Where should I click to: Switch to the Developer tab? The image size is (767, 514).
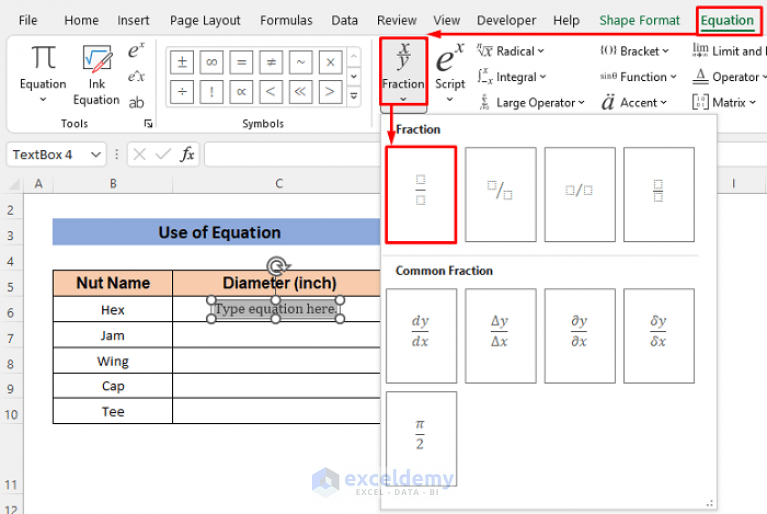pyautogui.click(x=506, y=20)
